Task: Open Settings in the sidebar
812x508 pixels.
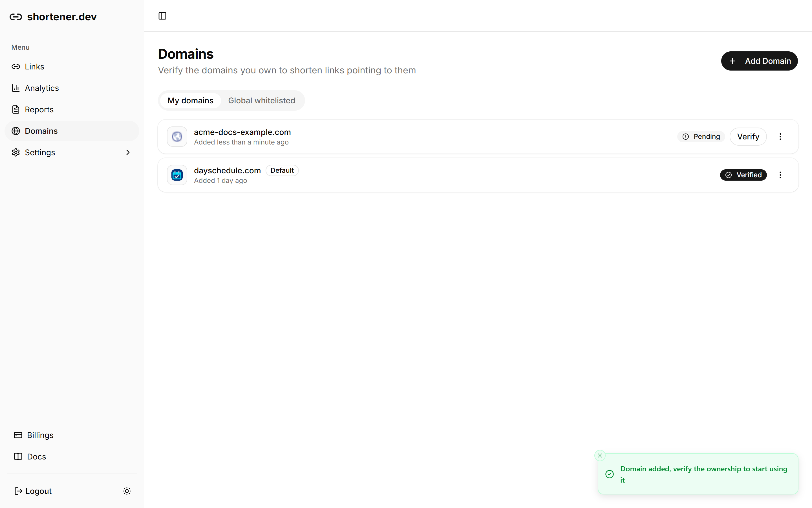Action: [72, 152]
